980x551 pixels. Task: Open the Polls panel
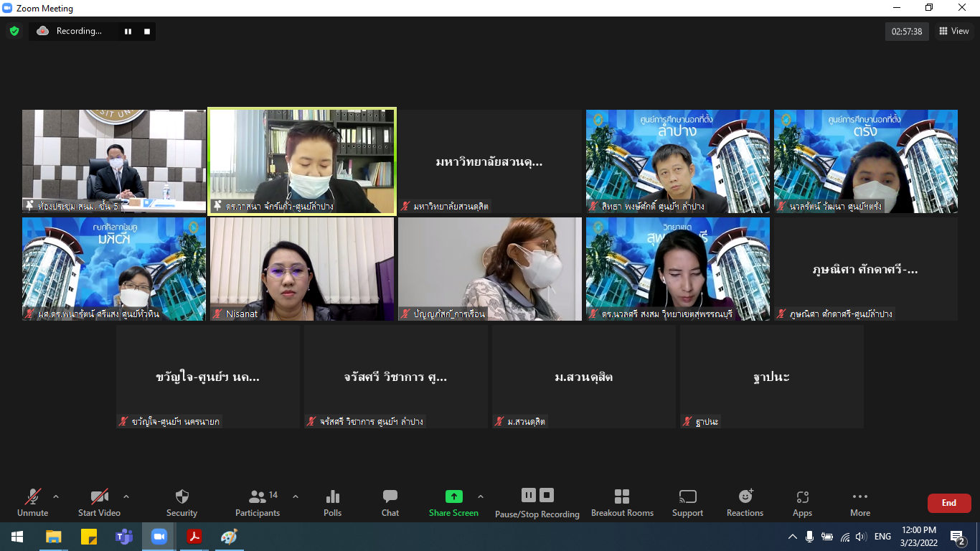tap(332, 503)
